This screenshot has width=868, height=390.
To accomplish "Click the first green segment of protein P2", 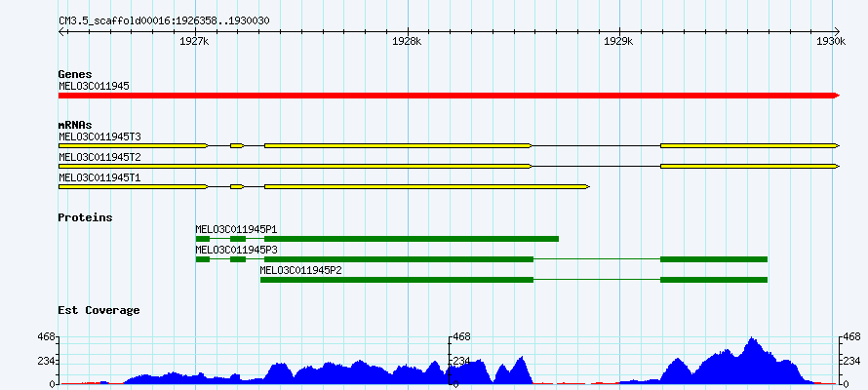I will 396,280.
